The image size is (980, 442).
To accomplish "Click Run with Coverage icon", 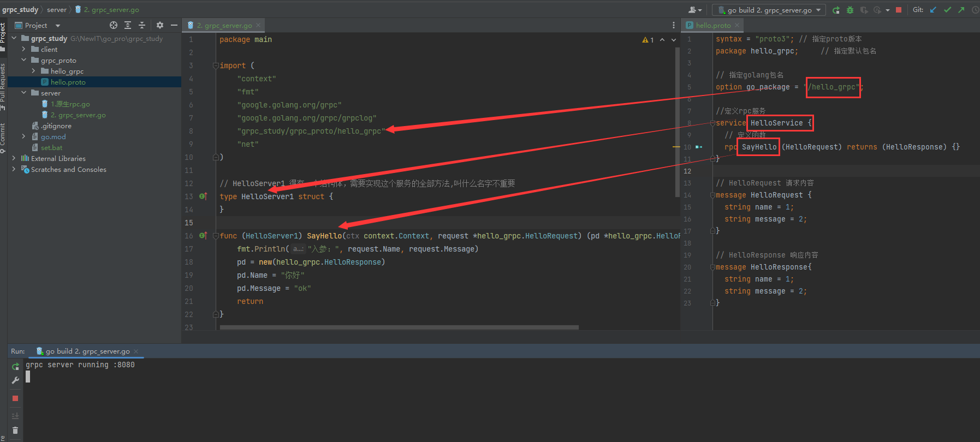I will 864,10.
